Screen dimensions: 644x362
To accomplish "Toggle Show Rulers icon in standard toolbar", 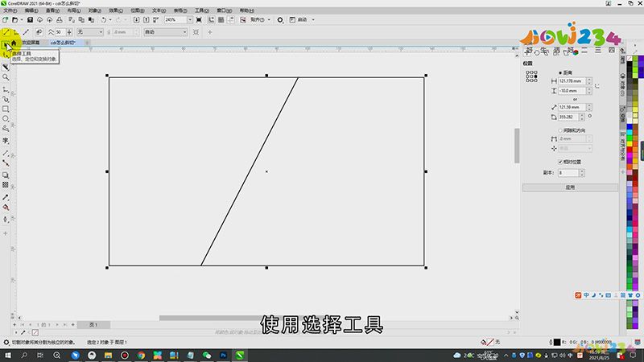I will tap(211, 19).
